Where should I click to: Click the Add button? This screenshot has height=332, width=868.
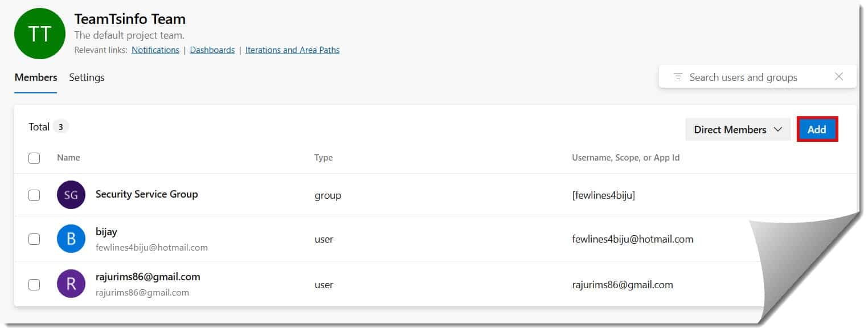point(817,129)
